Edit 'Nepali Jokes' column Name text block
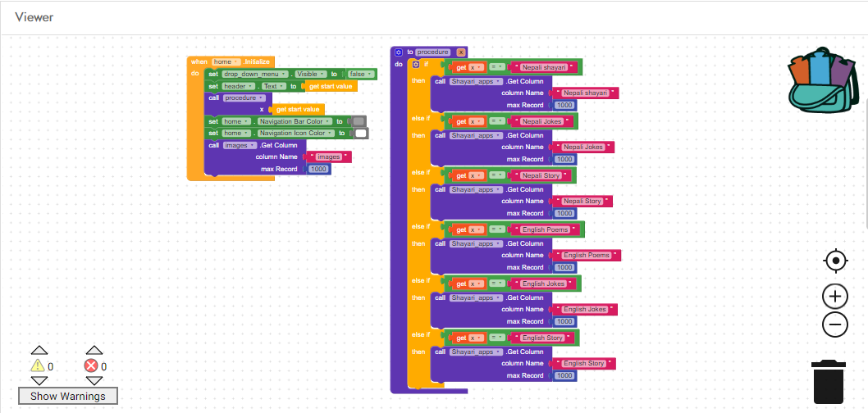This screenshot has width=868, height=413. (x=583, y=147)
